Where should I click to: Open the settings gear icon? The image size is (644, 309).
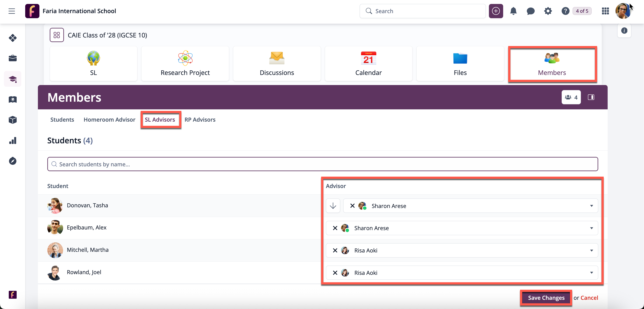tap(548, 11)
